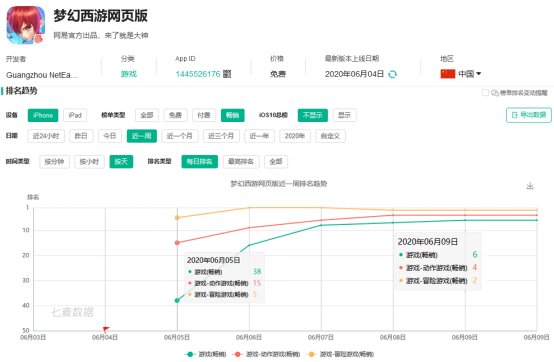
Task: Set iOS10总榜 to 显示
Action: point(344,115)
